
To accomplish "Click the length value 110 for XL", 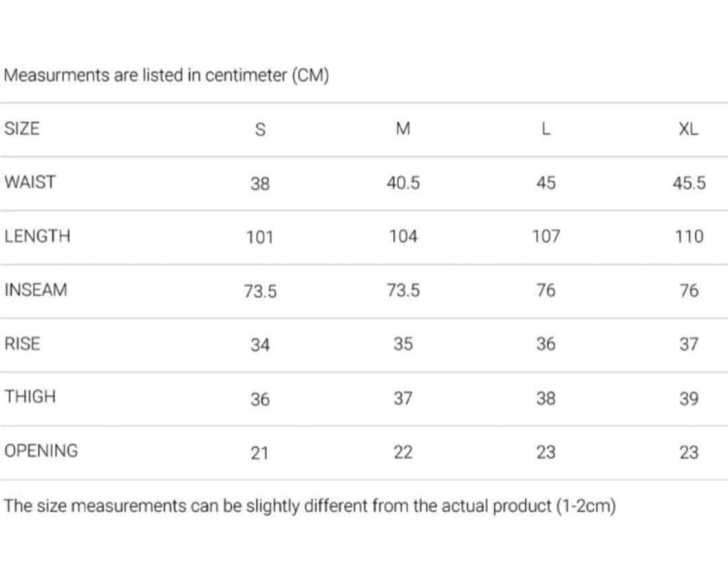I will [688, 237].
